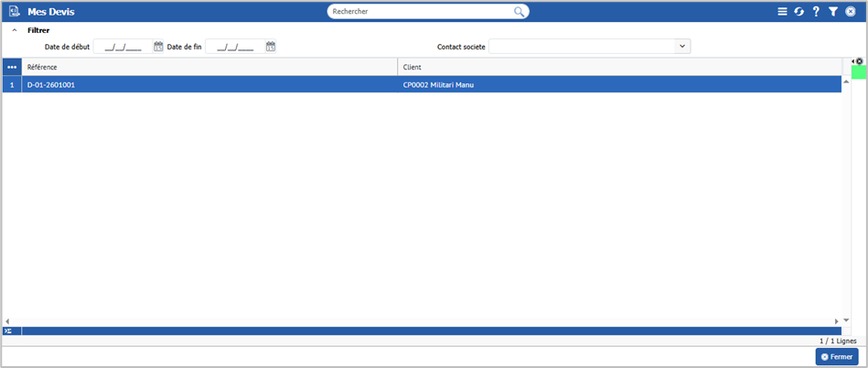
Task: Sort by the Client column header
Action: click(x=619, y=68)
